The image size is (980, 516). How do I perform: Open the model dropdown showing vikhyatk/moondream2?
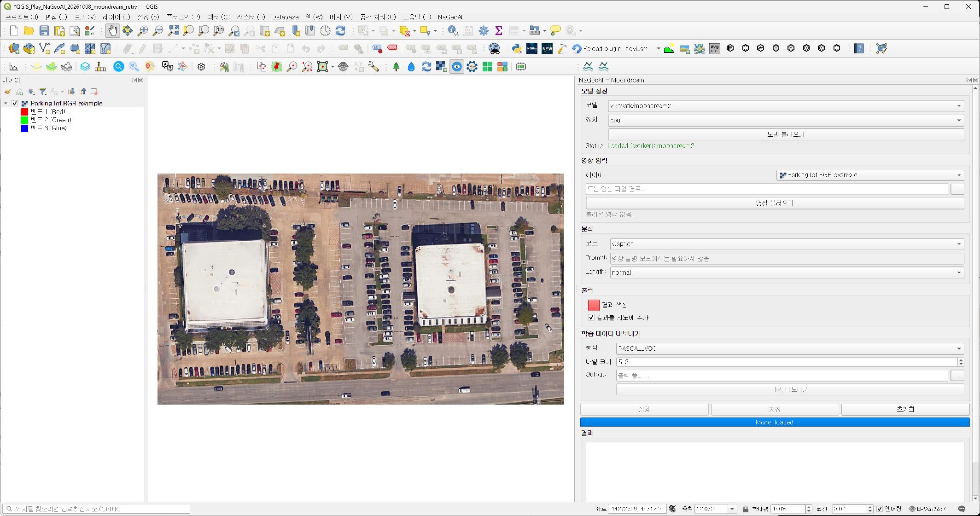[x=786, y=106]
